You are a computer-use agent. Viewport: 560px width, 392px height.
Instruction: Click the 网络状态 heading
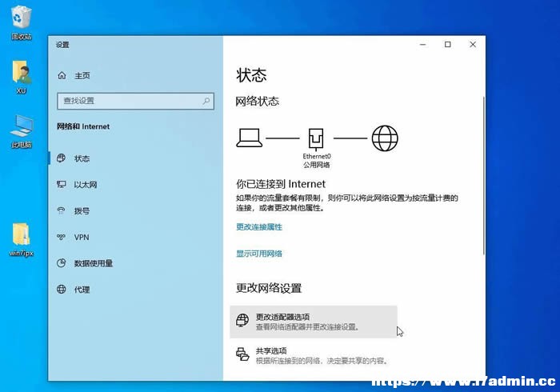tap(257, 102)
